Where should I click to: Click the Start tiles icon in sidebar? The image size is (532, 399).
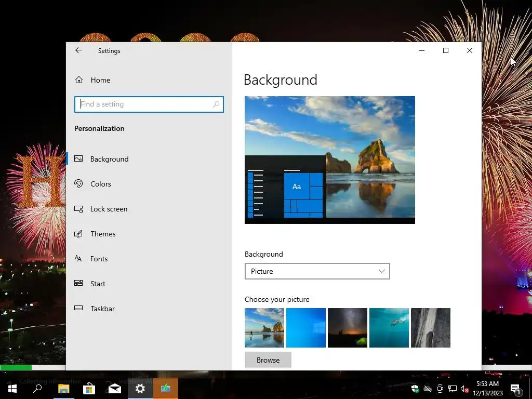click(78, 283)
